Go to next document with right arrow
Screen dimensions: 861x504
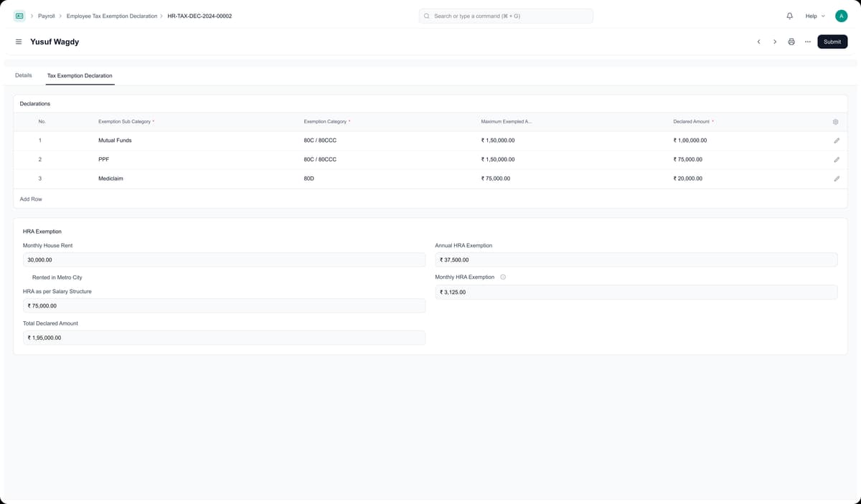point(775,42)
